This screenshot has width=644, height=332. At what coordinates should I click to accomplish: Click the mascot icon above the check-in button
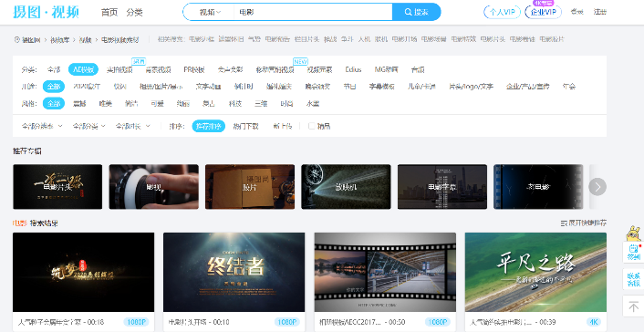tap(633, 233)
